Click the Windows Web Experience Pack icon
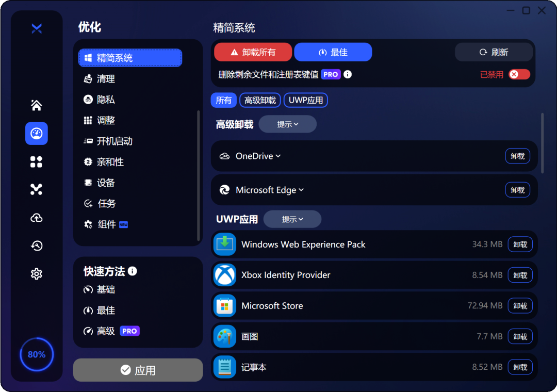The width and height of the screenshot is (557, 392). click(224, 244)
